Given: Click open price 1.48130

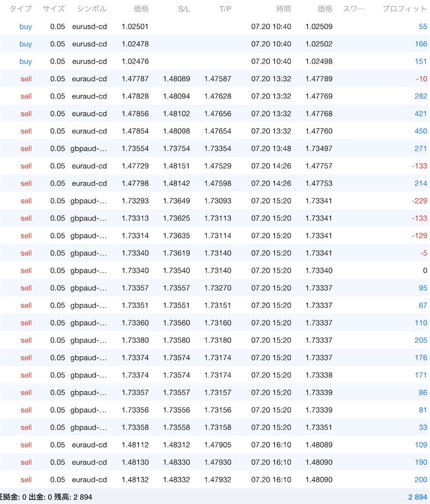Looking at the screenshot, I should click(x=135, y=462).
